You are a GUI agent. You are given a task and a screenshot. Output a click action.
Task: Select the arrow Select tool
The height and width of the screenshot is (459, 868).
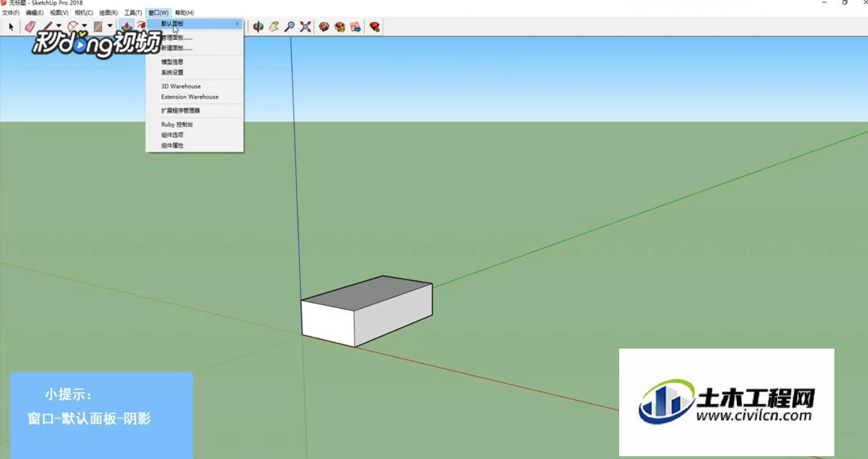click(x=11, y=26)
